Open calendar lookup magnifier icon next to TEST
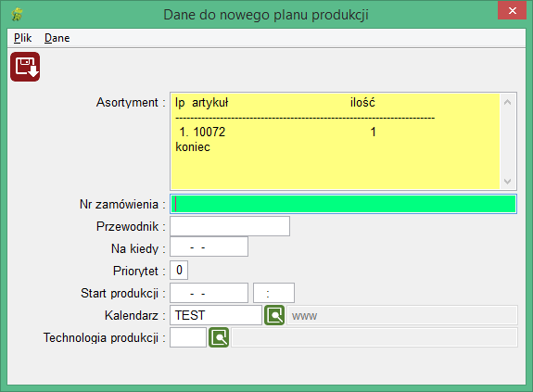Viewport: 533px width, 392px height. tap(274, 315)
